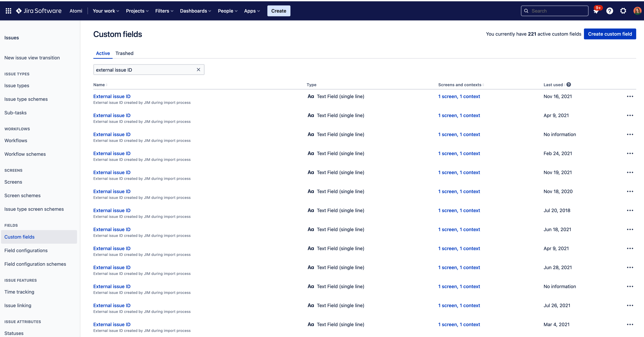Open External issue ID link dated Nov 16, 2021
Image resolution: width=644 pixels, height=337 pixels.
112,97
